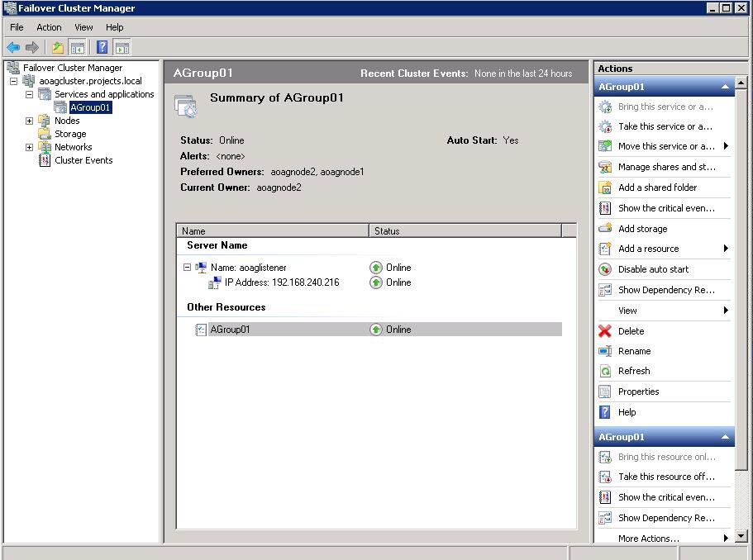This screenshot has height=560, width=753.
Task: Click the Name column header
Action: (x=273, y=230)
